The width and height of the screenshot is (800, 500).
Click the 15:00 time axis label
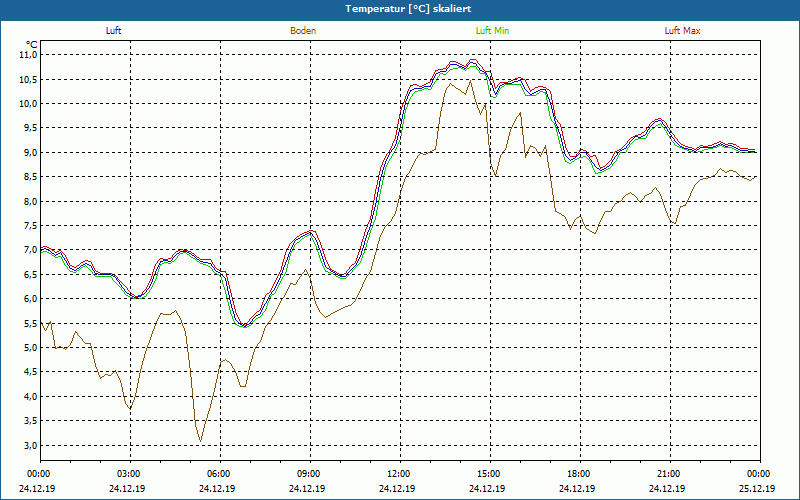490,474
